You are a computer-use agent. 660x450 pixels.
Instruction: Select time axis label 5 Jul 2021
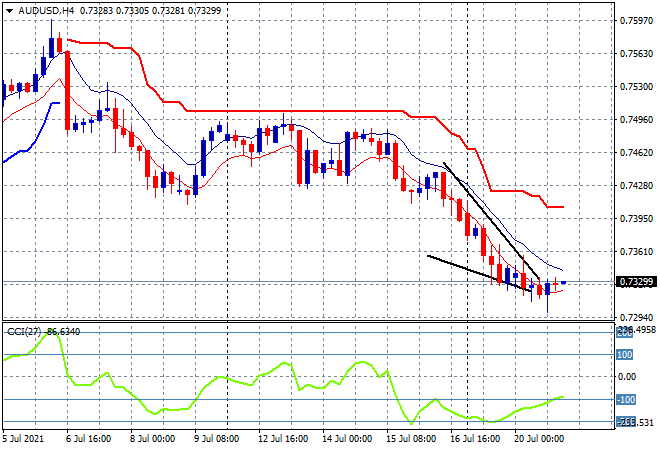click(23, 439)
